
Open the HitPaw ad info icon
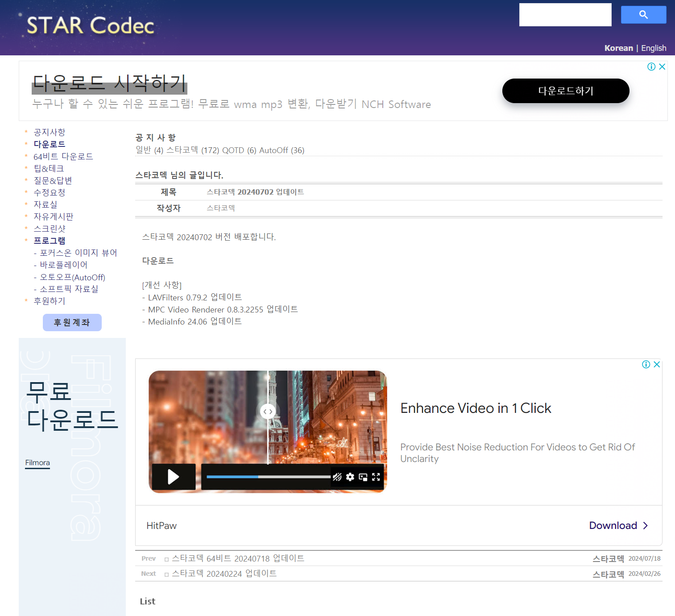pyautogui.click(x=646, y=364)
